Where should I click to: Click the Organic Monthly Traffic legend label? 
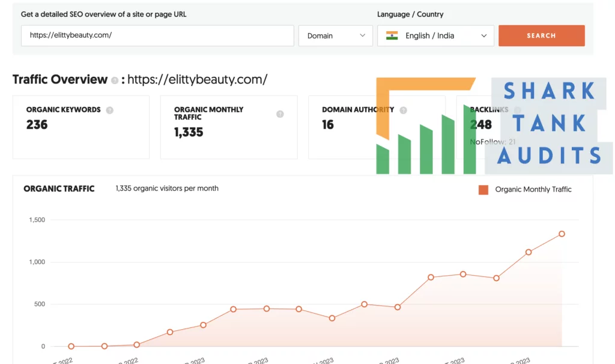point(533,189)
